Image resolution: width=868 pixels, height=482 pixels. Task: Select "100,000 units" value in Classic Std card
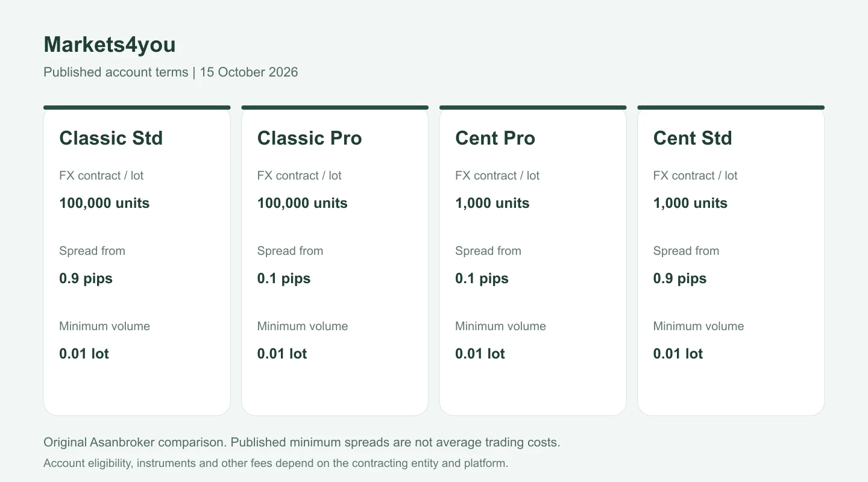[104, 203]
